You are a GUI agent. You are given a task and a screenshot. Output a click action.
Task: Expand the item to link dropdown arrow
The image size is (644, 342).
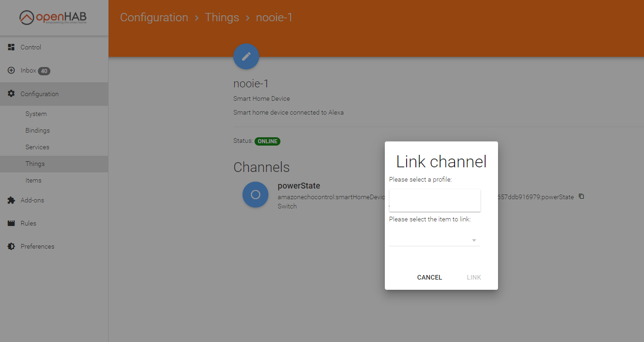coord(474,240)
